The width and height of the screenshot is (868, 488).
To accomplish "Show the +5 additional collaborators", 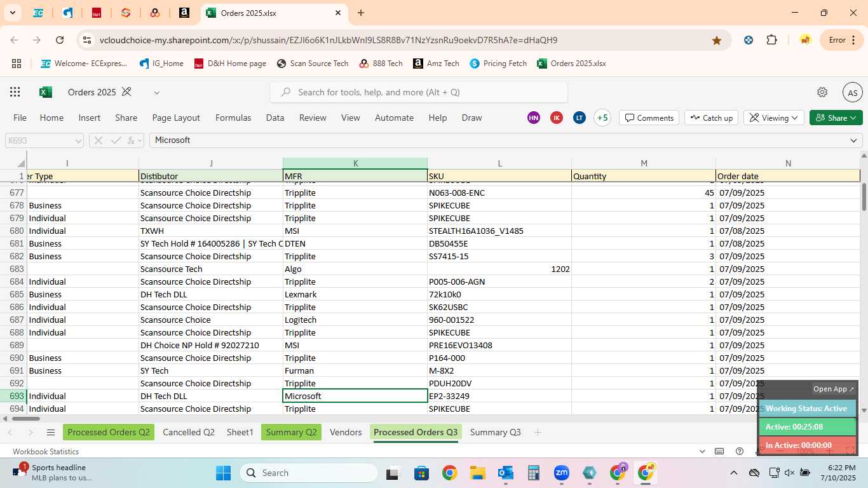I will pos(602,118).
